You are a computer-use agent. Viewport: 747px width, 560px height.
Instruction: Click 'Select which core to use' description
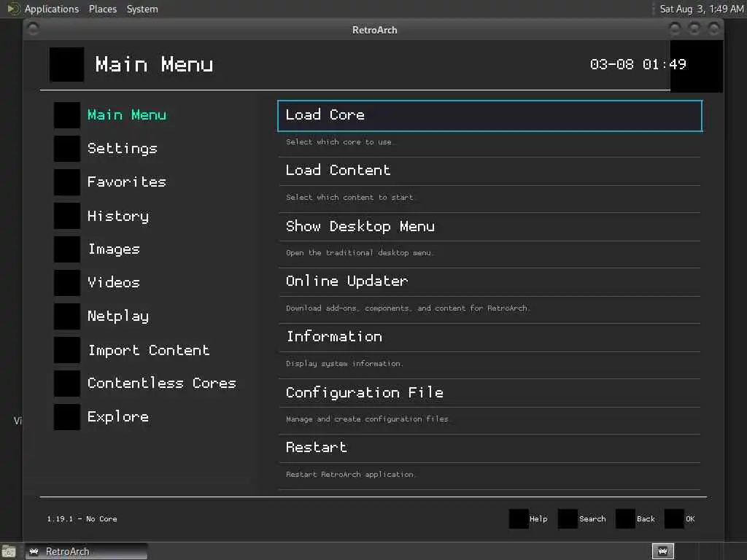338,142
